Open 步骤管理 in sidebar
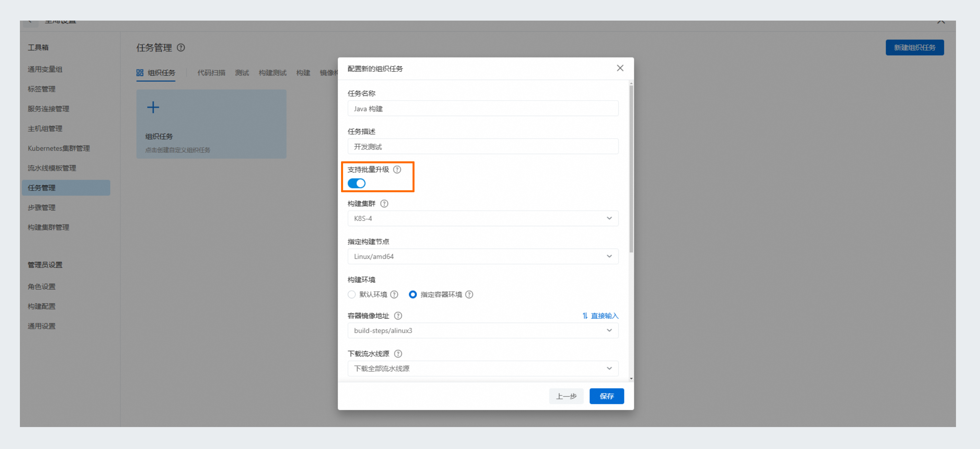The image size is (980, 449). pyautogui.click(x=42, y=208)
